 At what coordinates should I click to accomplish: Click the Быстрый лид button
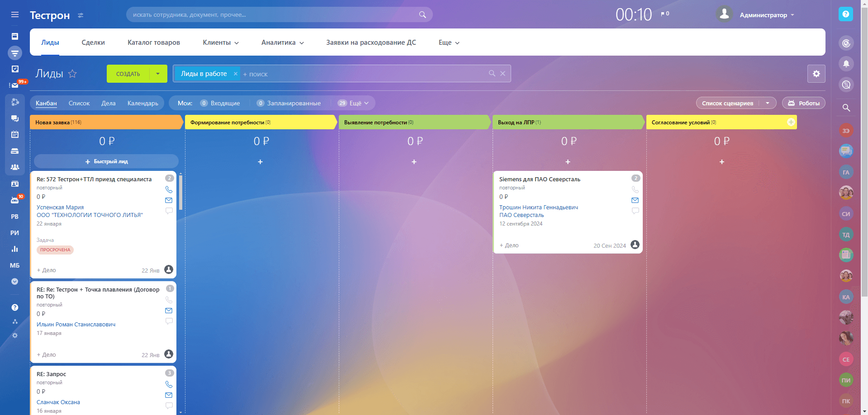pos(106,161)
